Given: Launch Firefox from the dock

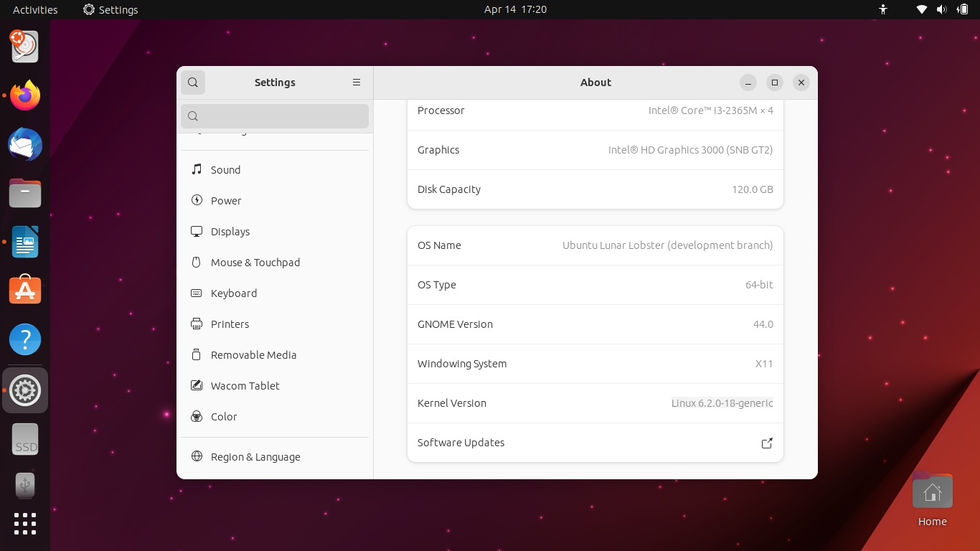Looking at the screenshot, I should [25, 95].
